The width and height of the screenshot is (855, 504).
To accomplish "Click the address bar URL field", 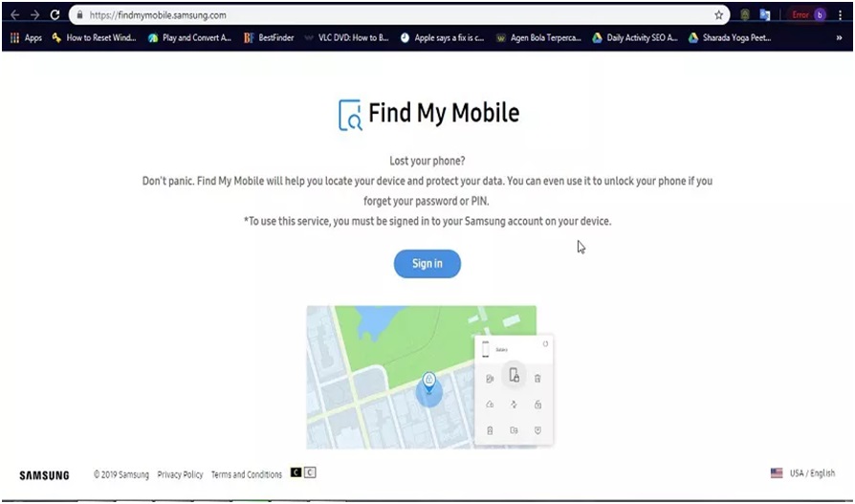I will point(398,15).
